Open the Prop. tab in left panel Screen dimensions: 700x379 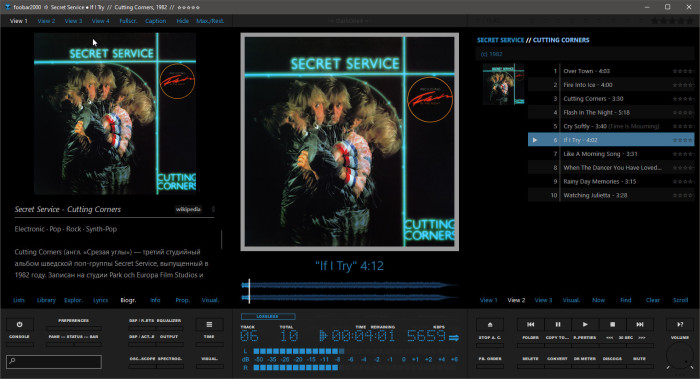coord(182,300)
